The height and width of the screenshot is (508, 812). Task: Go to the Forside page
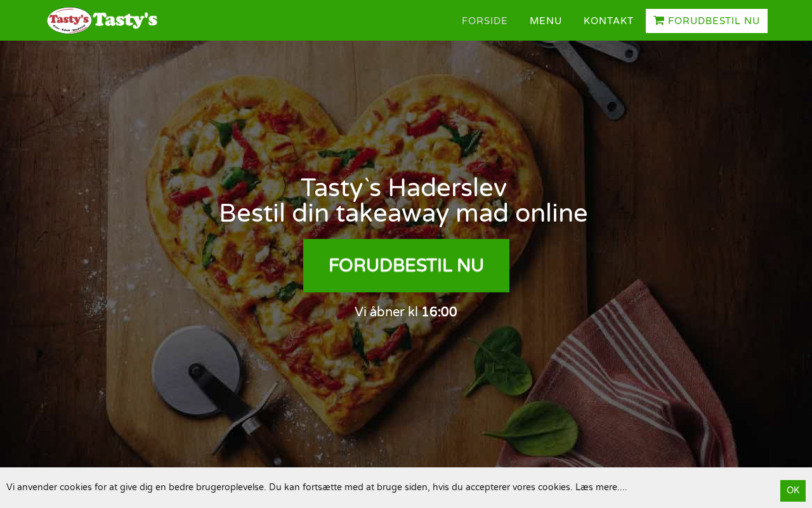485,21
